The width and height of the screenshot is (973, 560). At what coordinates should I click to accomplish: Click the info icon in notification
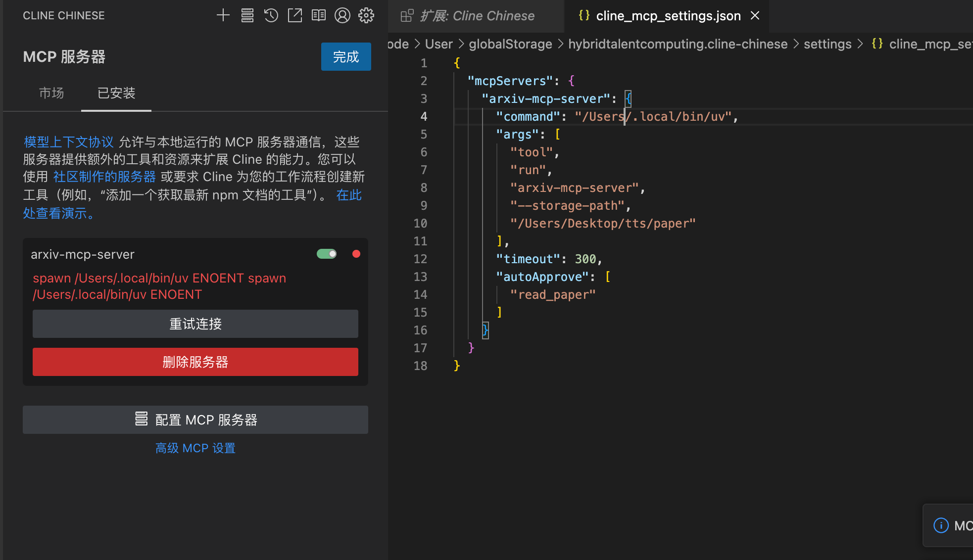pyautogui.click(x=941, y=525)
